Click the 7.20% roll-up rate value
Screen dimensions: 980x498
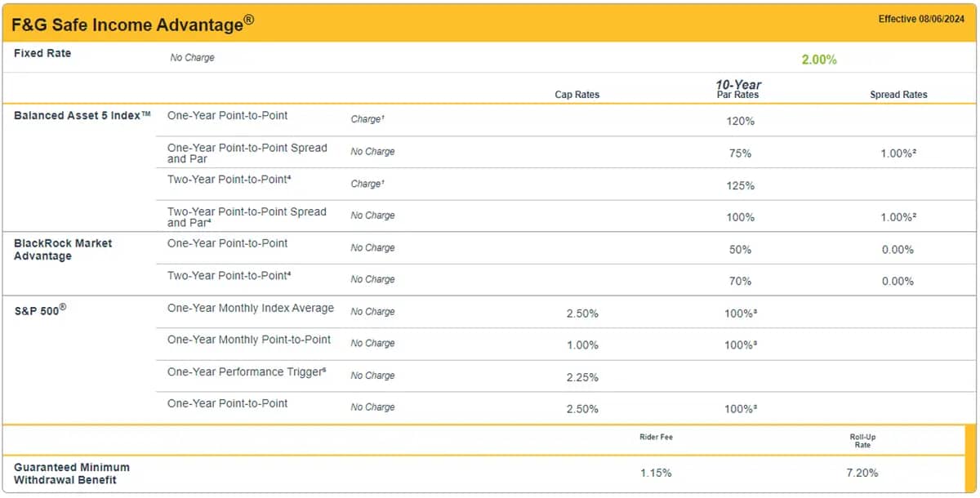tap(862, 473)
